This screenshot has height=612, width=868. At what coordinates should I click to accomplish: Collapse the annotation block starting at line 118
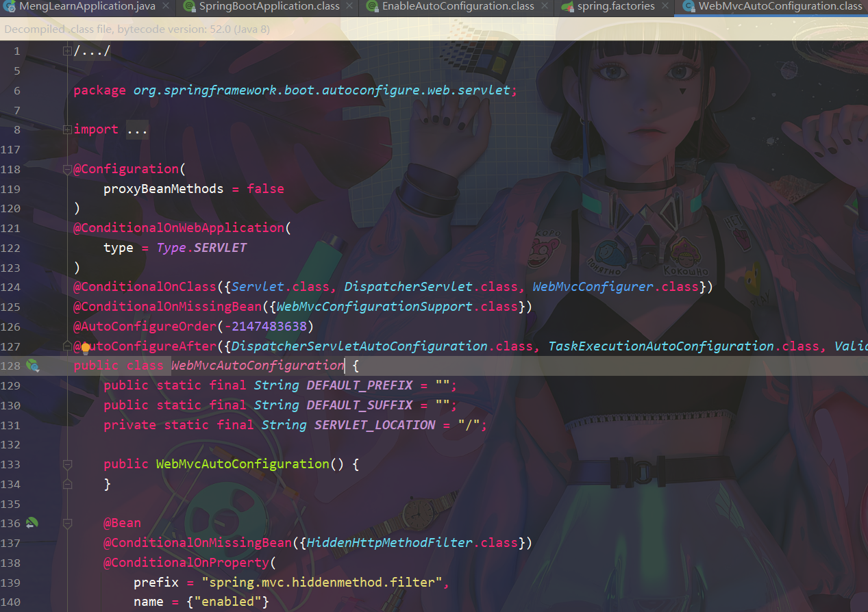pos(67,169)
